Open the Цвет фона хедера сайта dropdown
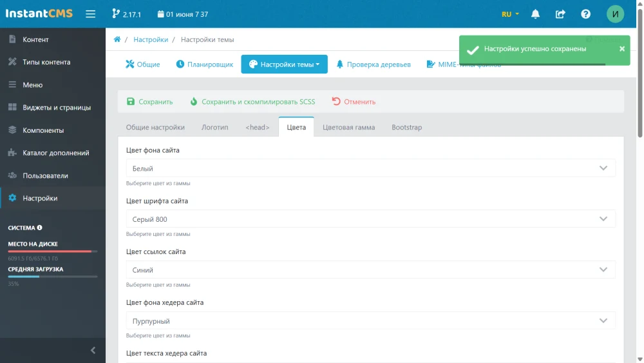644x363 pixels. (x=370, y=320)
